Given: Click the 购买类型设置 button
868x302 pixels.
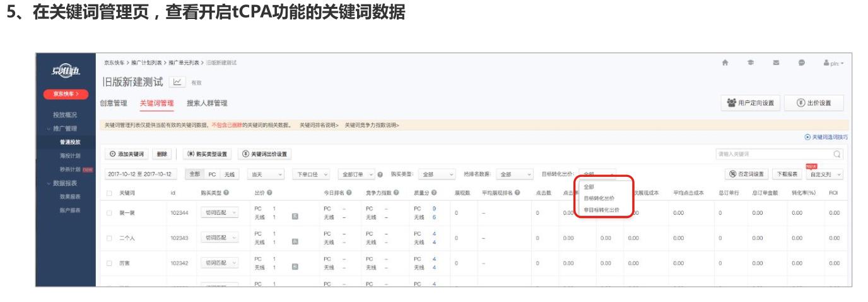Looking at the screenshot, I should point(208,154).
